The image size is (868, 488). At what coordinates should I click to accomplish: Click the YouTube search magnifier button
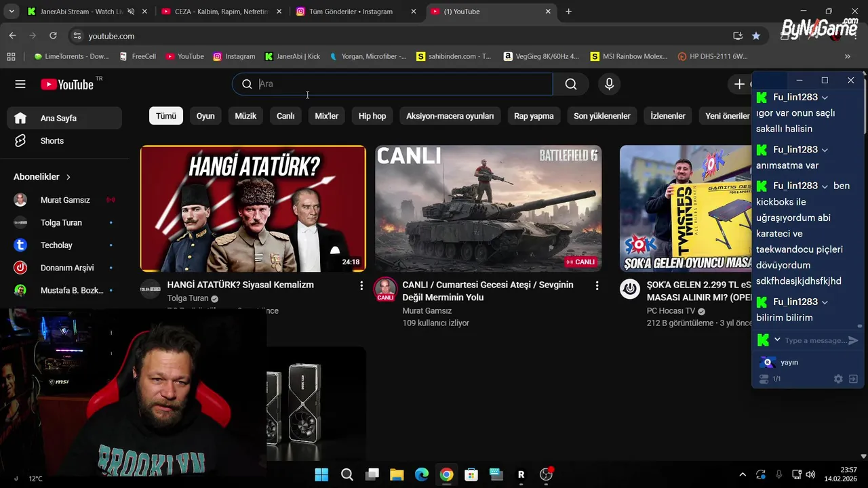coord(571,84)
